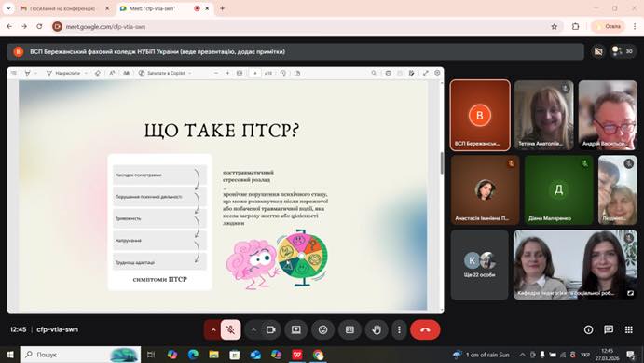Click the PDF viewer vertical scrollbar
Screen dimensions: 644x363
point(442,163)
